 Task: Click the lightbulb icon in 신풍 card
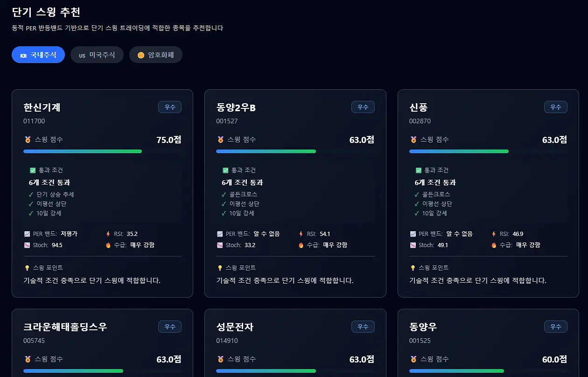coord(413,268)
